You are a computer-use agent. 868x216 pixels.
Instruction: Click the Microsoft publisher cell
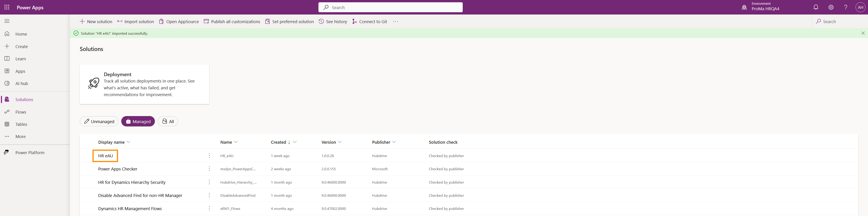(380, 169)
